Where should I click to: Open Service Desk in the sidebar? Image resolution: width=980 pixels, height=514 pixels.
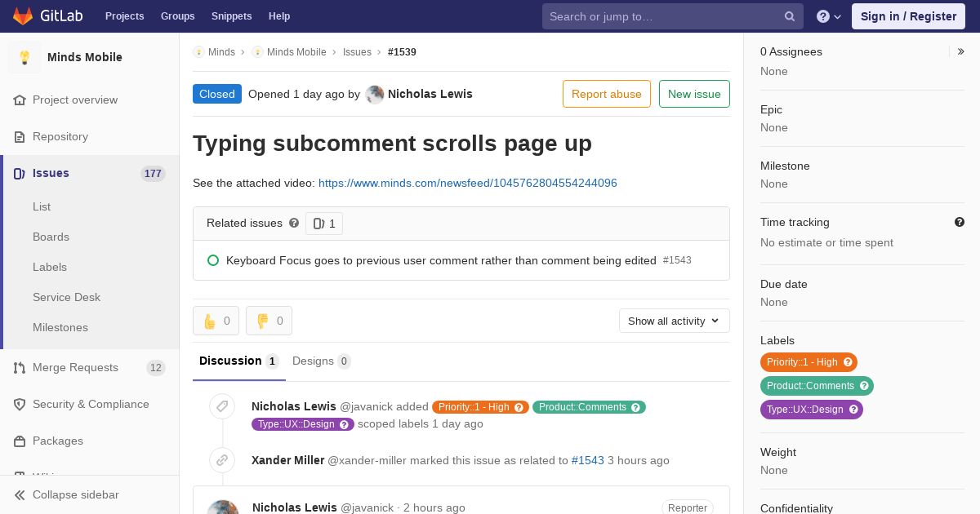[x=66, y=298]
